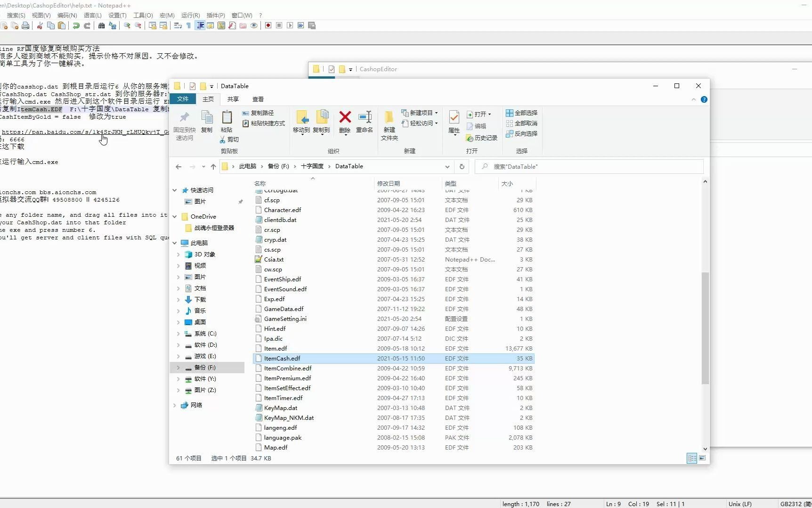Click the Zoom In magnifier in Notepad++
Screen dimensions: 812x508
coord(127,25)
